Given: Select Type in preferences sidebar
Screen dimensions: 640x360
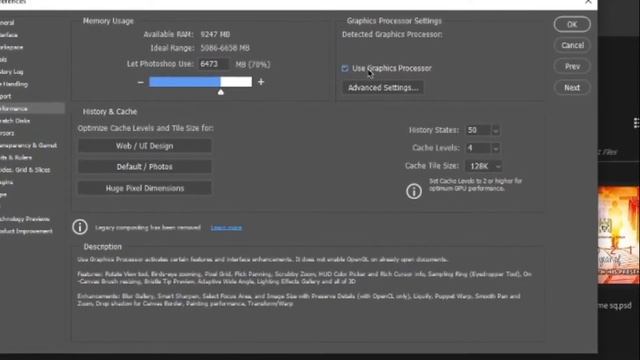Looking at the screenshot, I should pos(3,194).
